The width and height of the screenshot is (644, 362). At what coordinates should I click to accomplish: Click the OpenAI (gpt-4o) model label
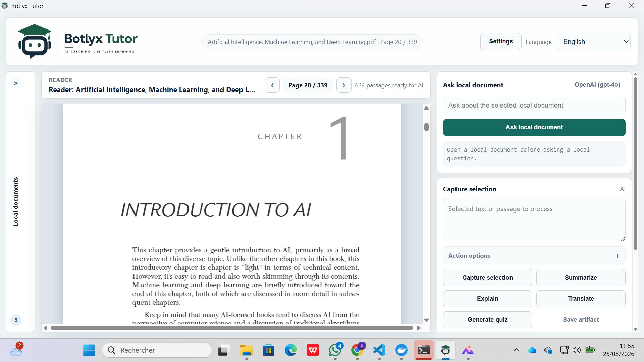[597, 85]
